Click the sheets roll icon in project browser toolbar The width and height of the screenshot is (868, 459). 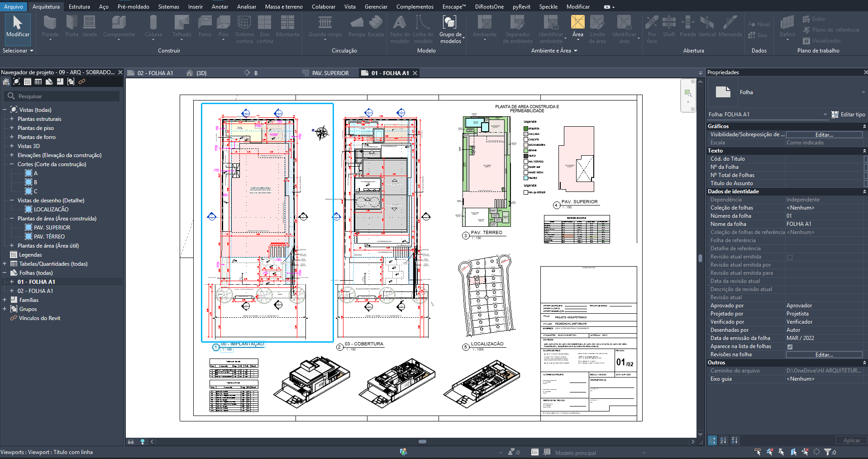tap(49, 81)
